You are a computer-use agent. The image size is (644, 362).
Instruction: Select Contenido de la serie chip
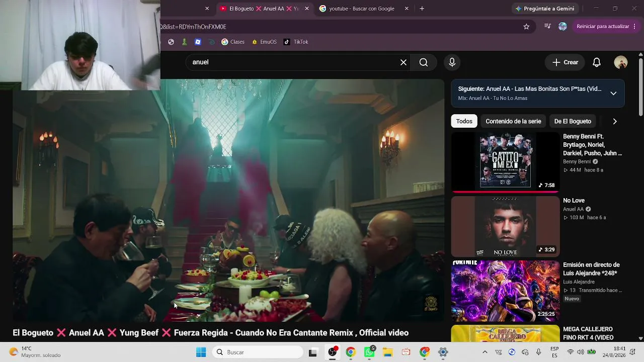click(x=513, y=121)
